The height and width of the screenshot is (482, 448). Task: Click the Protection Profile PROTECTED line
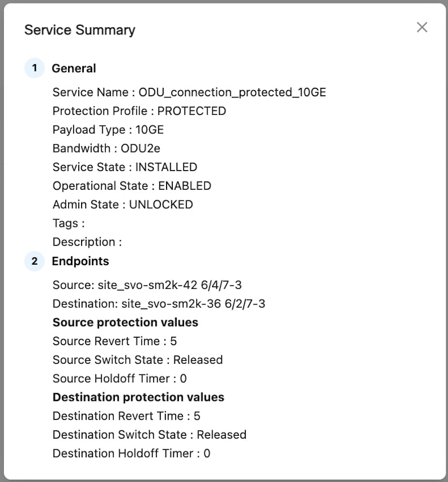click(139, 111)
